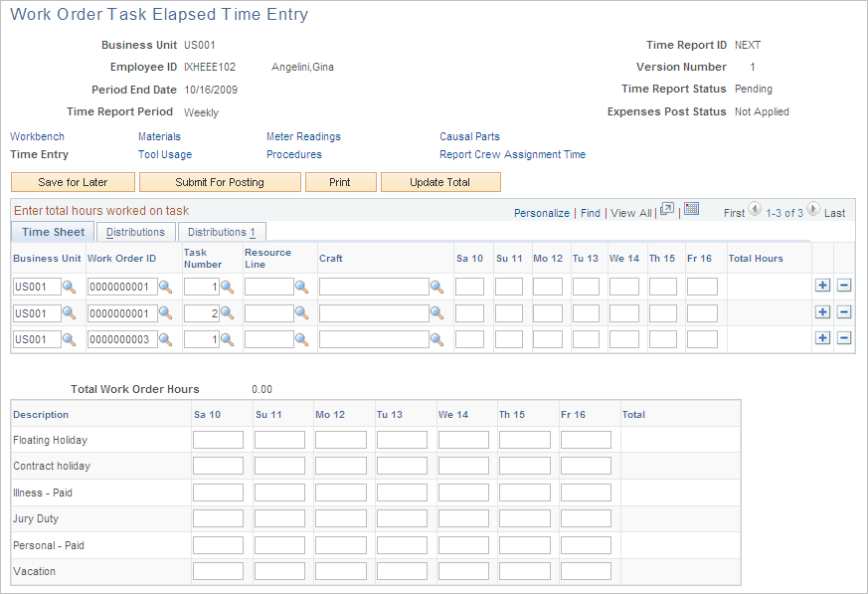Delete the third row using the minus icon
This screenshot has height=594, width=868.
click(x=842, y=338)
